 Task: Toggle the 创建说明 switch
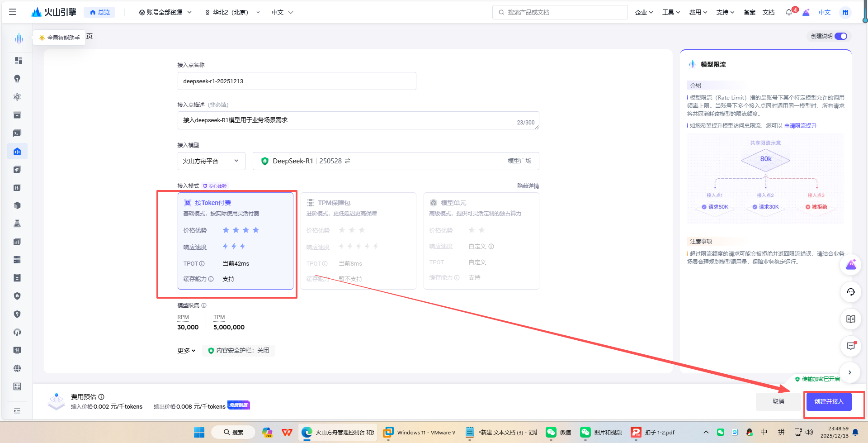point(841,36)
